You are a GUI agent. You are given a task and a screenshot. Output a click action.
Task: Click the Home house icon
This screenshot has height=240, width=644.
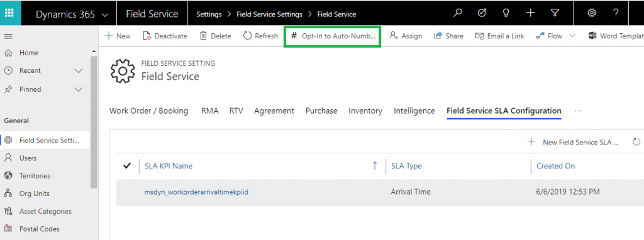pos(8,53)
